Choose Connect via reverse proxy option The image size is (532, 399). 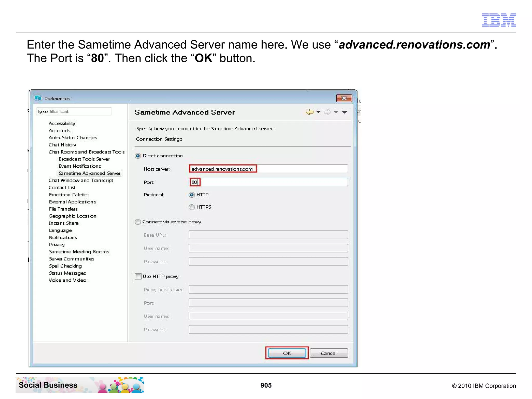[x=138, y=222]
